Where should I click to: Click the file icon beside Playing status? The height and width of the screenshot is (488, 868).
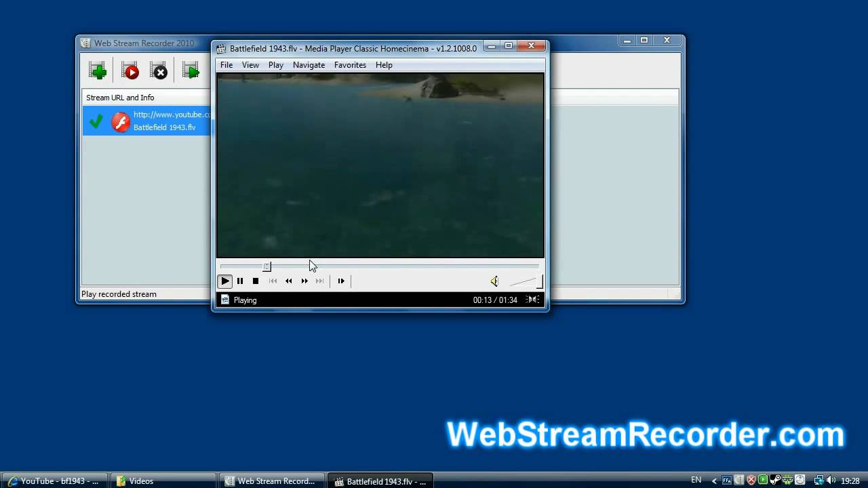coord(225,300)
